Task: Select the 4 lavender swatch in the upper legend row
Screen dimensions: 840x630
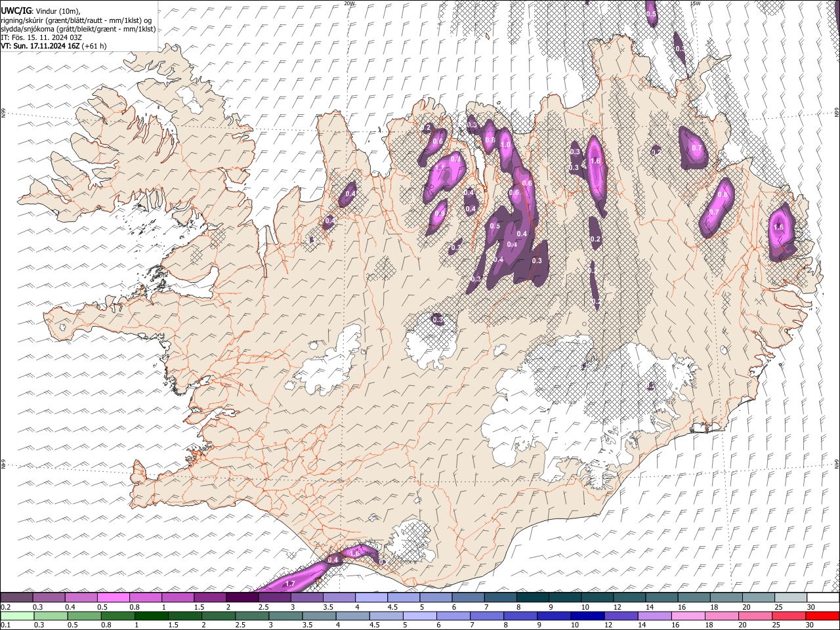Action: (371, 598)
